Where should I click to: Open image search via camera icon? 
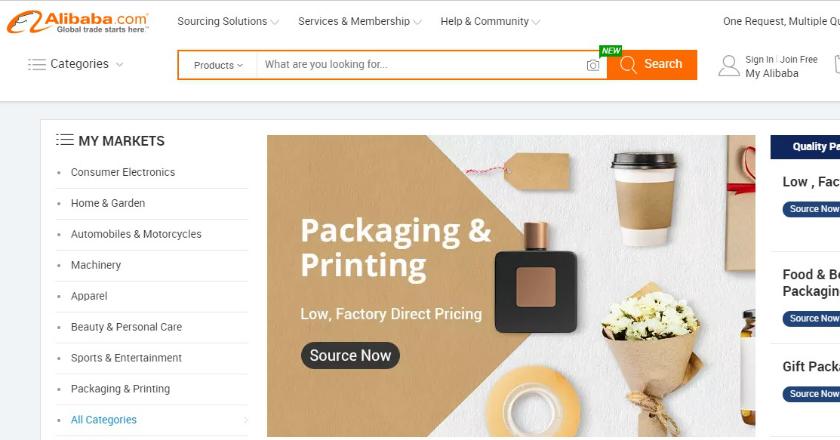(592, 65)
